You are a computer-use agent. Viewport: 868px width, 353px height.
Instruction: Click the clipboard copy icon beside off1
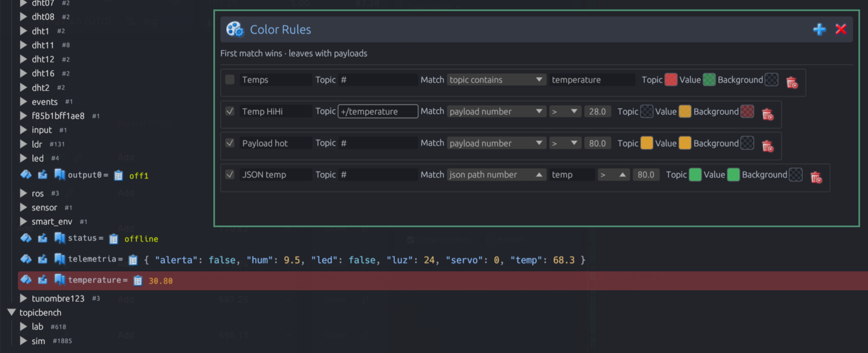118,175
